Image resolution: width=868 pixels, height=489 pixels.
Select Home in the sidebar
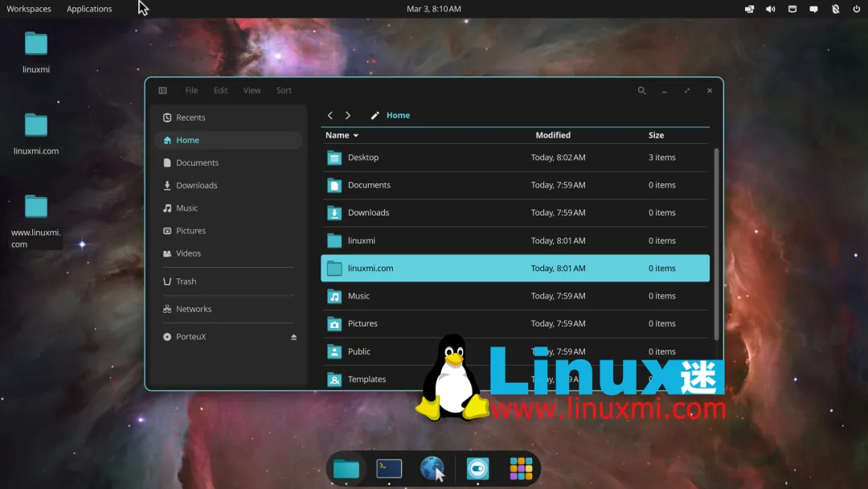[228, 140]
